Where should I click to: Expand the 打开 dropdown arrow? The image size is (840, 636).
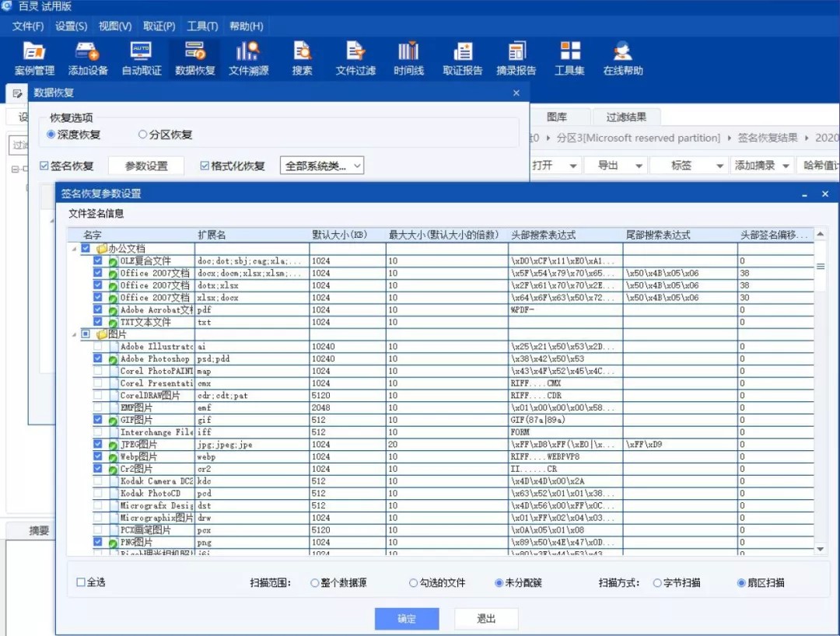click(x=572, y=166)
